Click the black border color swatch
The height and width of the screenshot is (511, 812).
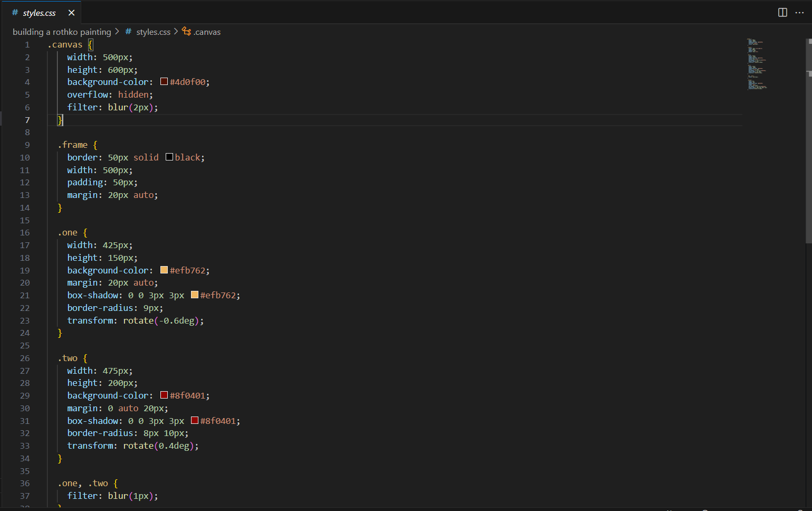[x=169, y=157]
